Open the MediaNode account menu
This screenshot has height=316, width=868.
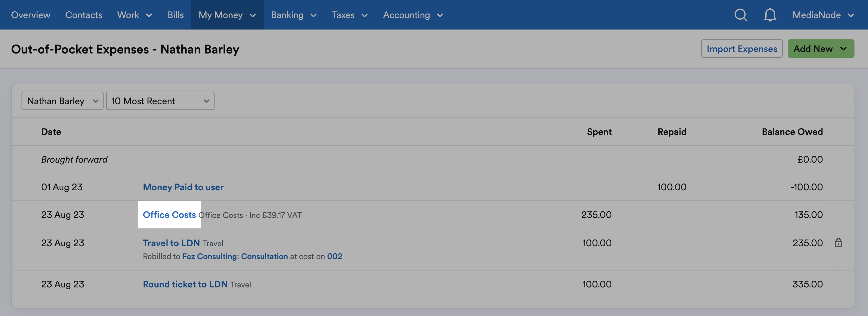pos(823,15)
